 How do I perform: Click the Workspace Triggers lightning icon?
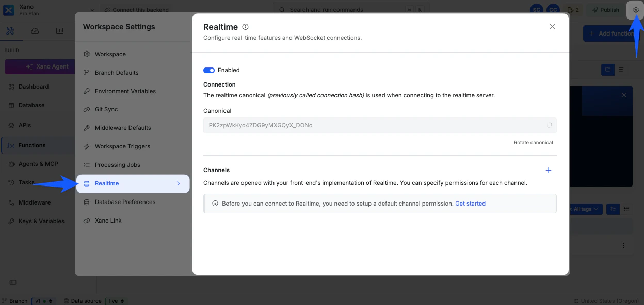pyautogui.click(x=87, y=146)
